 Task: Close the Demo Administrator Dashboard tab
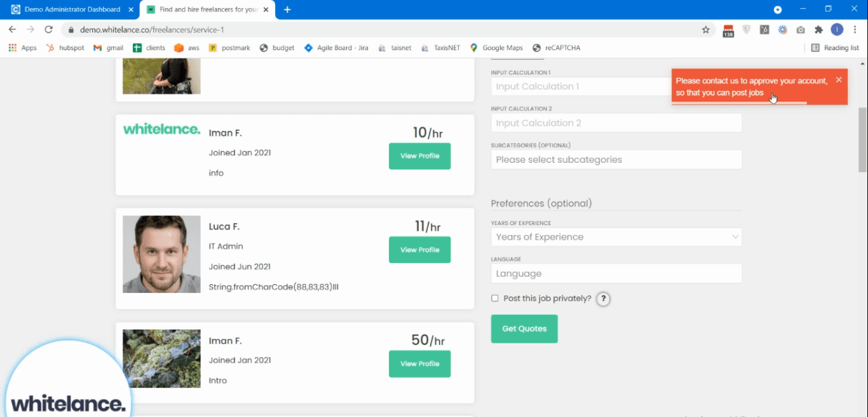pyautogui.click(x=131, y=10)
